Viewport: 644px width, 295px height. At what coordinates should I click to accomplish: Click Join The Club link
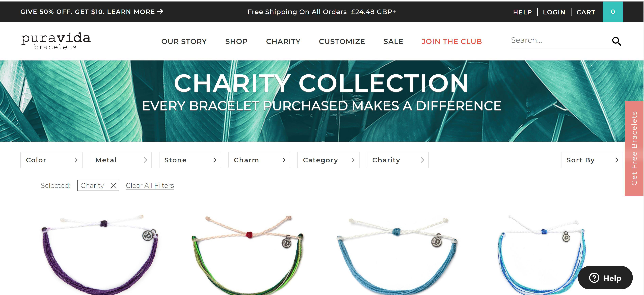tap(452, 41)
